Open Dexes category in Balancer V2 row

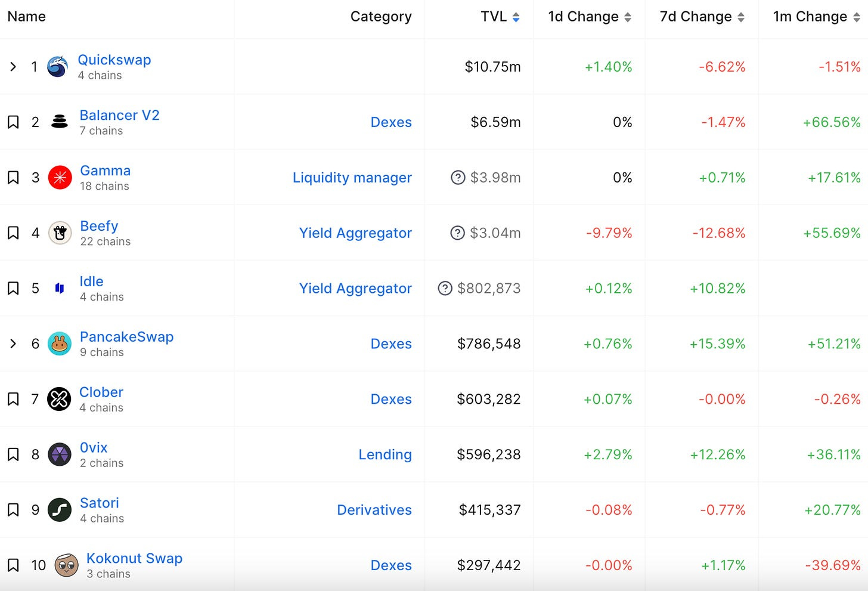(x=391, y=122)
